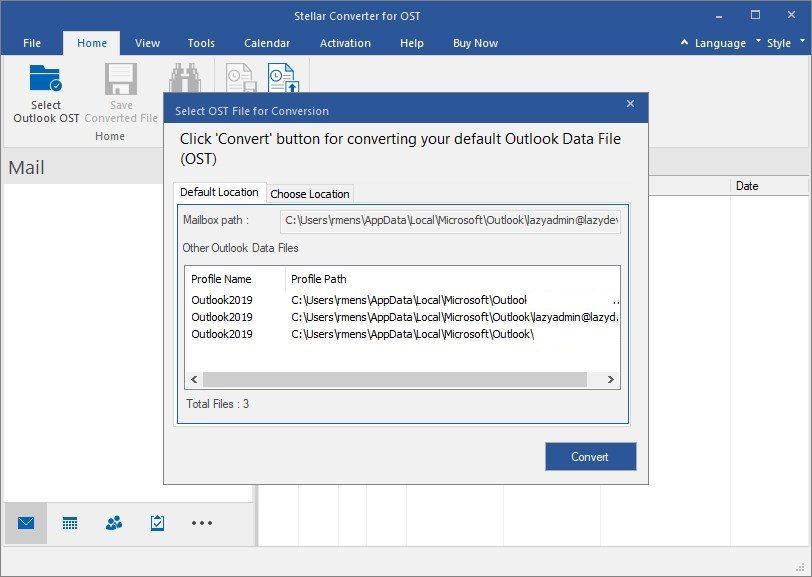
Task: Click the Select Outlook OST ribbon icon
Action: (x=46, y=79)
